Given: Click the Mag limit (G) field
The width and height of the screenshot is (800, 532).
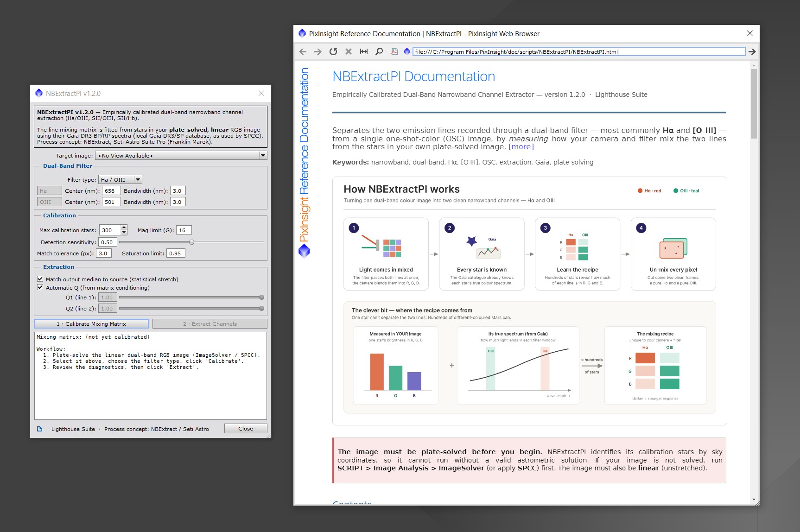Looking at the screenshot, I should (184, 230).
